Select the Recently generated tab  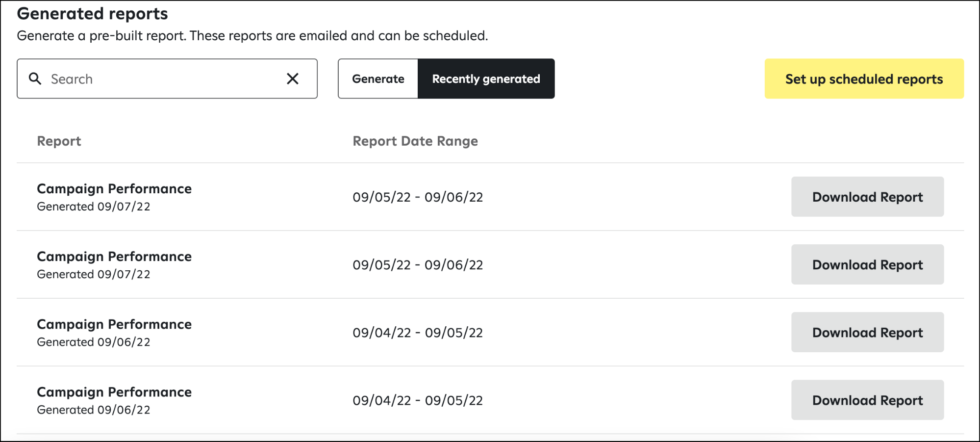[486, 78]
